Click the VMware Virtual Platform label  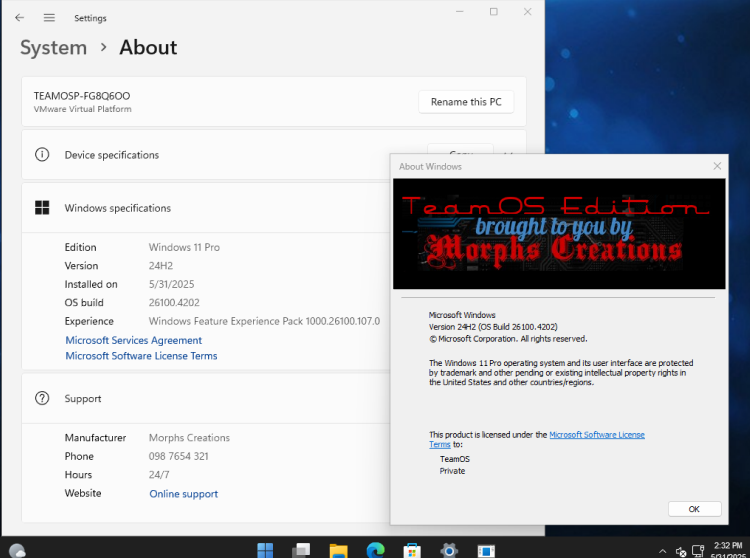82,109
